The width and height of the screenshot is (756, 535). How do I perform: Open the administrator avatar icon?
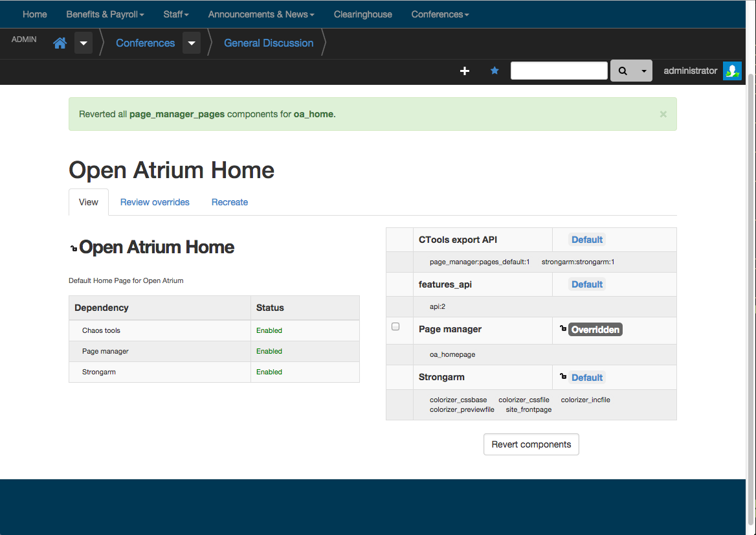pos(732,71)
